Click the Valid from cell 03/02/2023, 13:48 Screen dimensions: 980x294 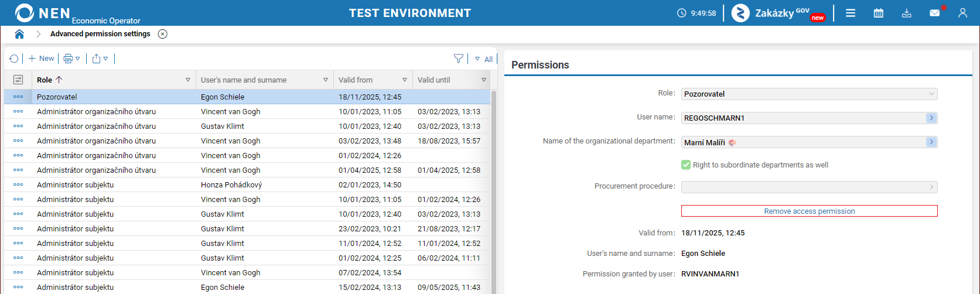[370, 141]
